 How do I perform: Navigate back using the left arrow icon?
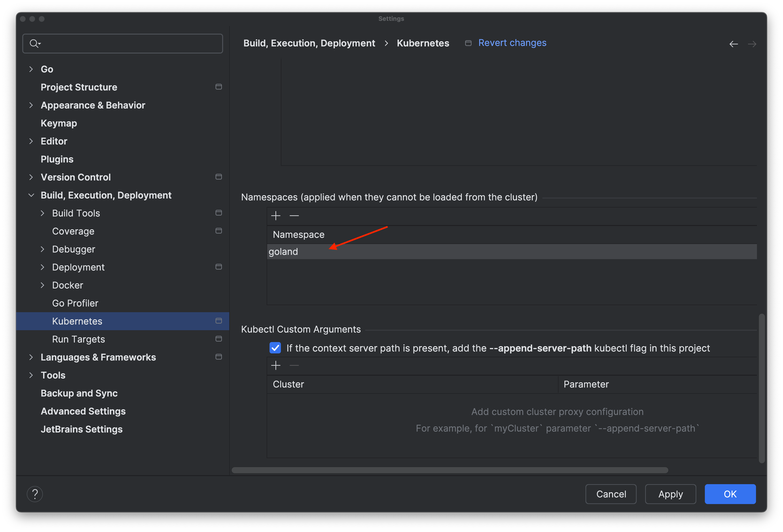734,44
